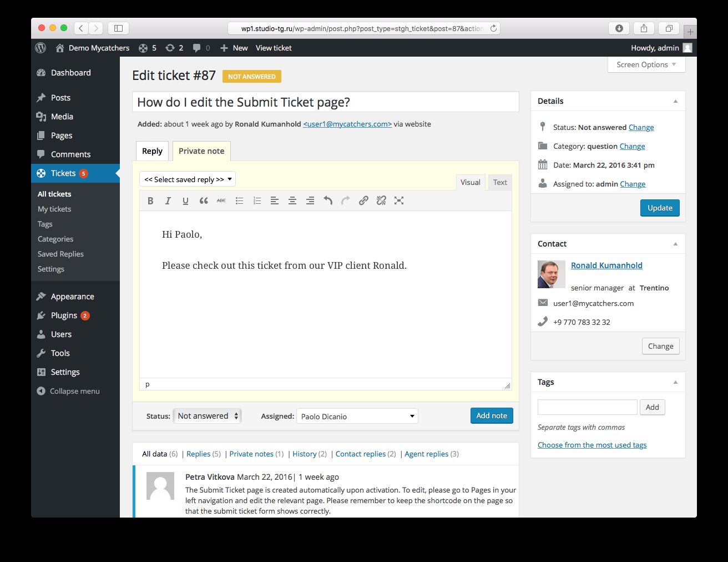Center align the text
The image size is (728, 562).
coord(292,200)
